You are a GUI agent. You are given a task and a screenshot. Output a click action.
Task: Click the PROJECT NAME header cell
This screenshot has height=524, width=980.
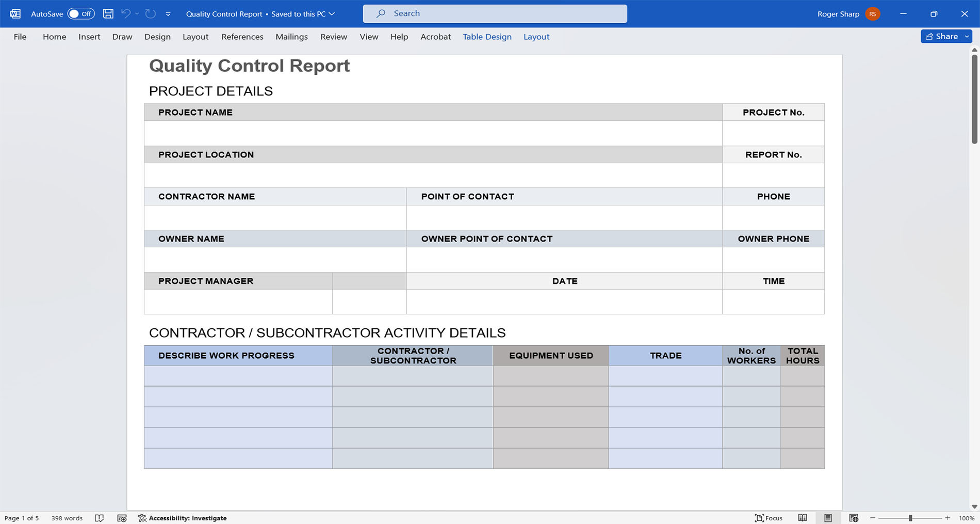[x=433, y=112]
